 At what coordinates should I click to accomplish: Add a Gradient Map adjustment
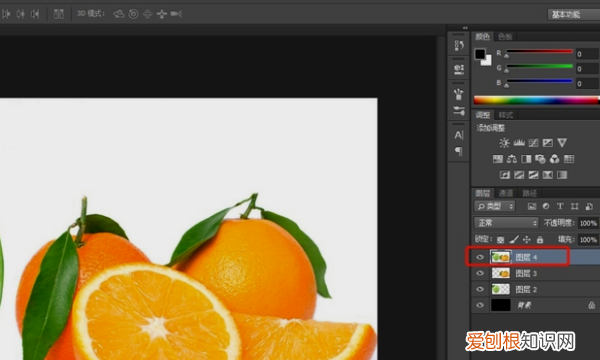point(562,175)
